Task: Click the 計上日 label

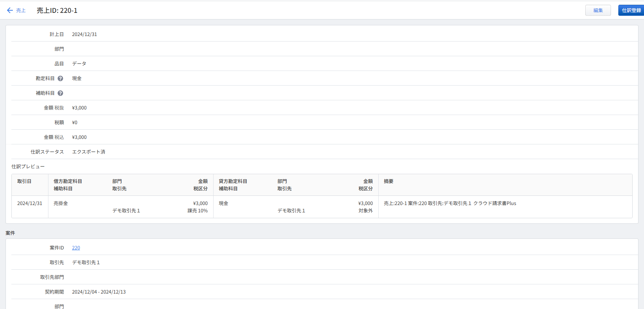Action: point(57,34)
